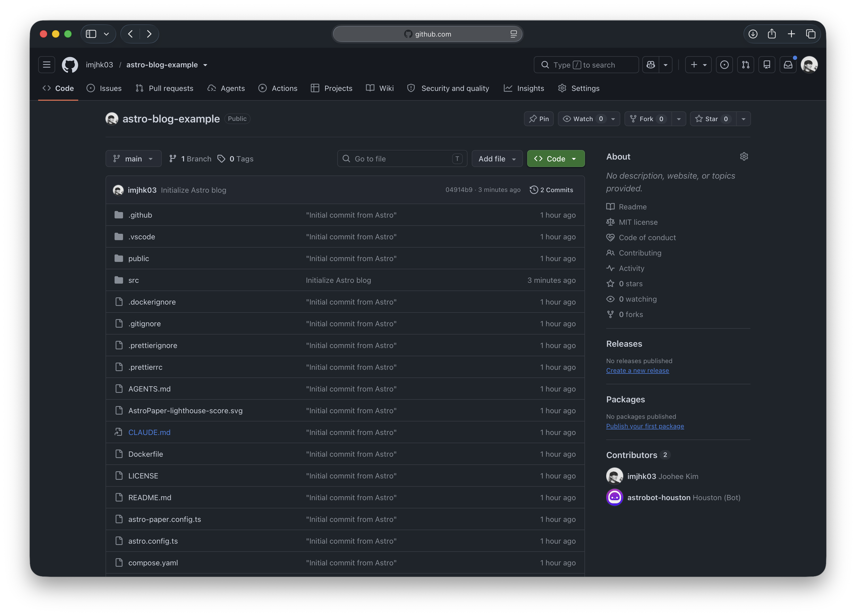
Task: Open the Dockerfile entry
Action: click(146, 454)
